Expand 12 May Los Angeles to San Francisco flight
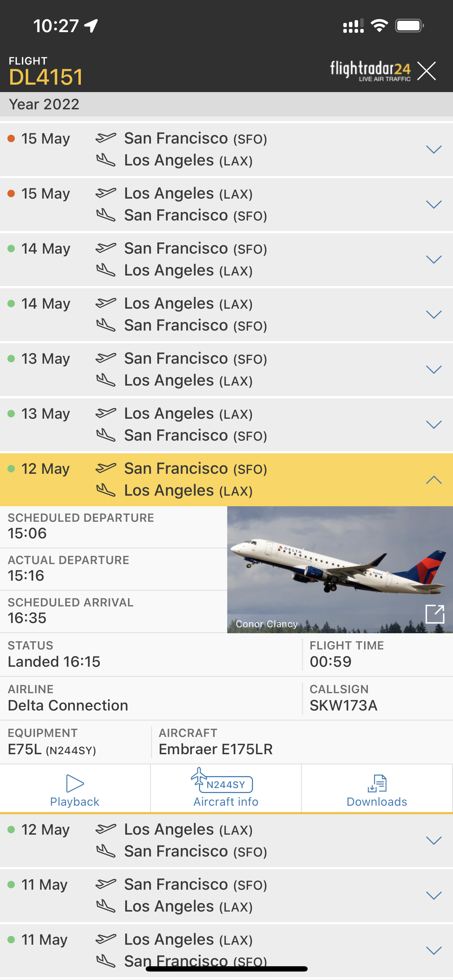This screenshot has height=980, width=453. (434, 840)
